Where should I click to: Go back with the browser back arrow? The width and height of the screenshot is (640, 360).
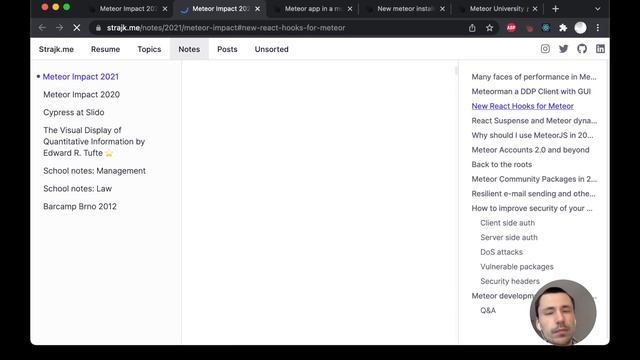tap(42, 28)
